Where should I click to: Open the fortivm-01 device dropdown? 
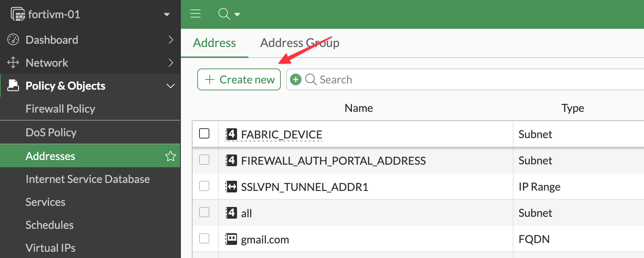167,15
